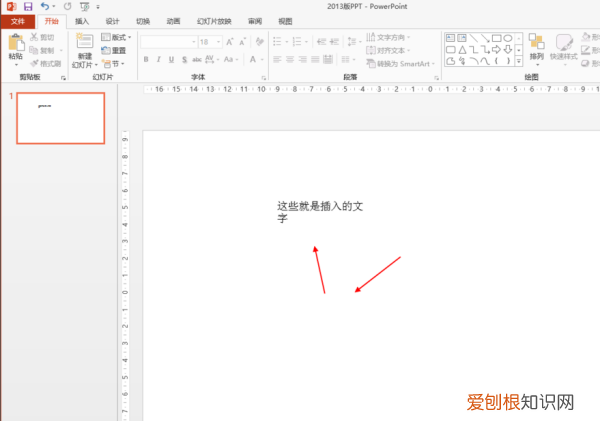Toggle Bold formatting
Screen dimensions: 600x421
(146, 59)
